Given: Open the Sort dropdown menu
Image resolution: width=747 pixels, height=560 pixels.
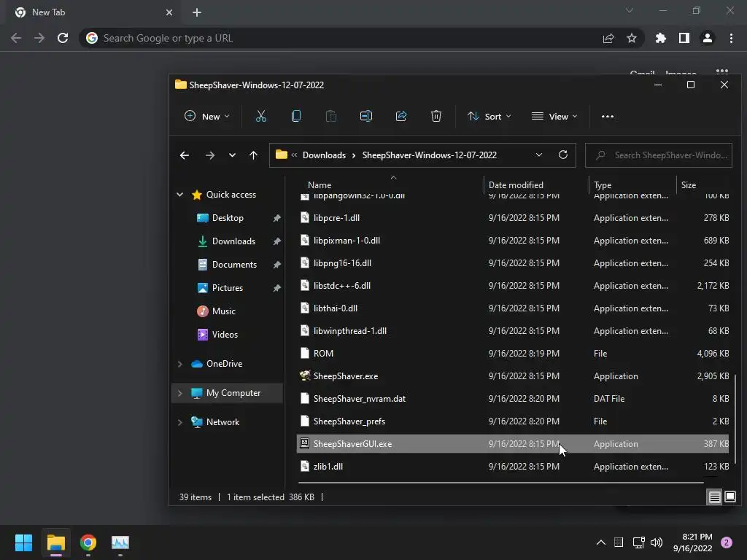Looking at the screenshot, I should (489, 116).
